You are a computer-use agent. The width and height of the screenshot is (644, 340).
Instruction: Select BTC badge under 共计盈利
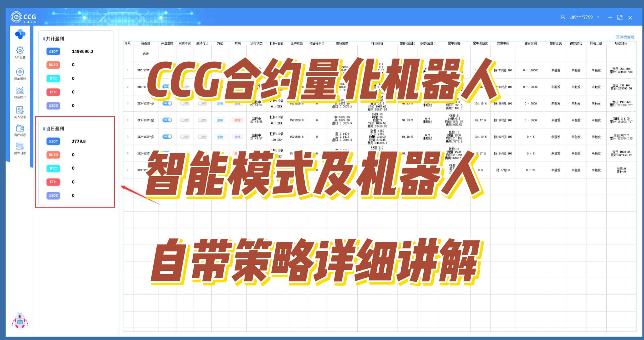[x=53, y=78]
